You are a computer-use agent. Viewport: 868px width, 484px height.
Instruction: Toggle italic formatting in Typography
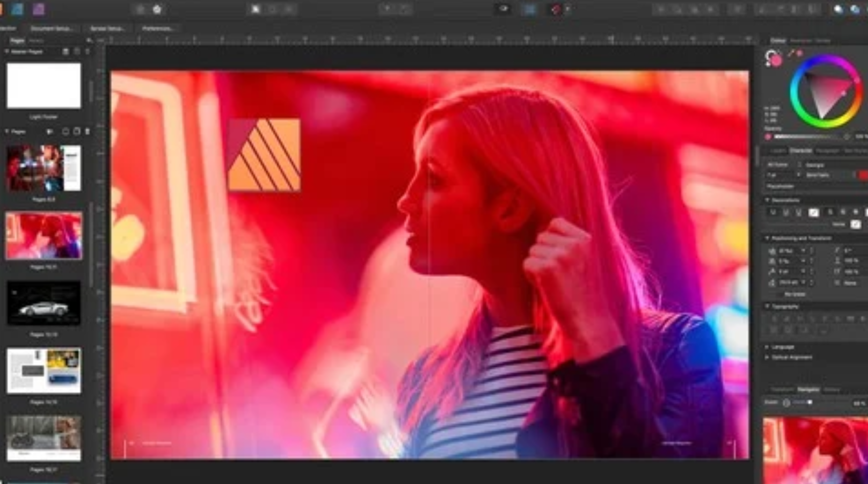786,318
